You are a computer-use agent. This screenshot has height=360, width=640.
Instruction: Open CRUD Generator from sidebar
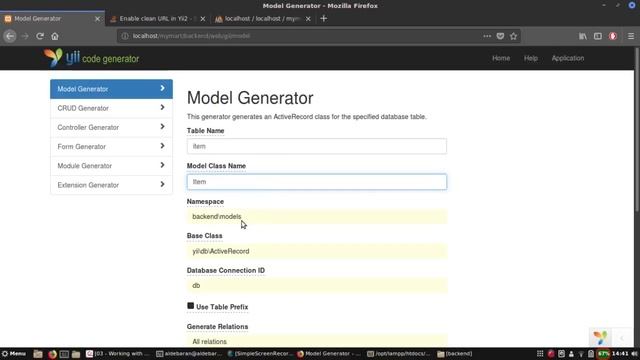(x=111, y=108)
